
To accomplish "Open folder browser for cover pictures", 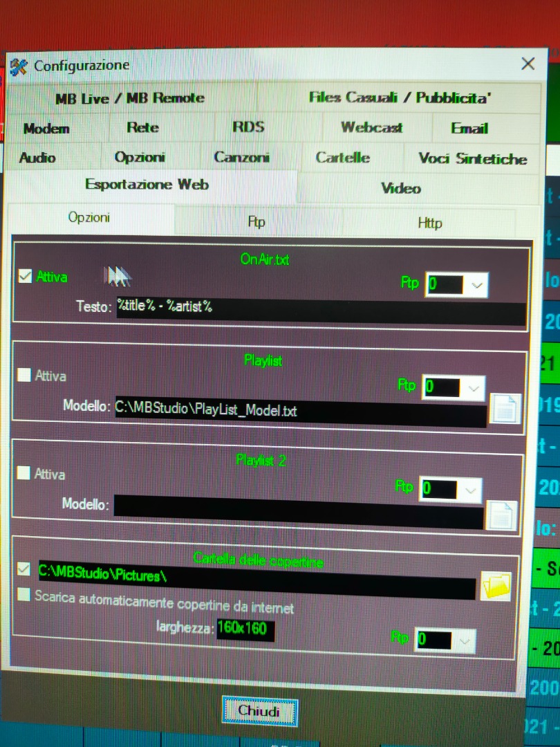I will coord(496,586).
